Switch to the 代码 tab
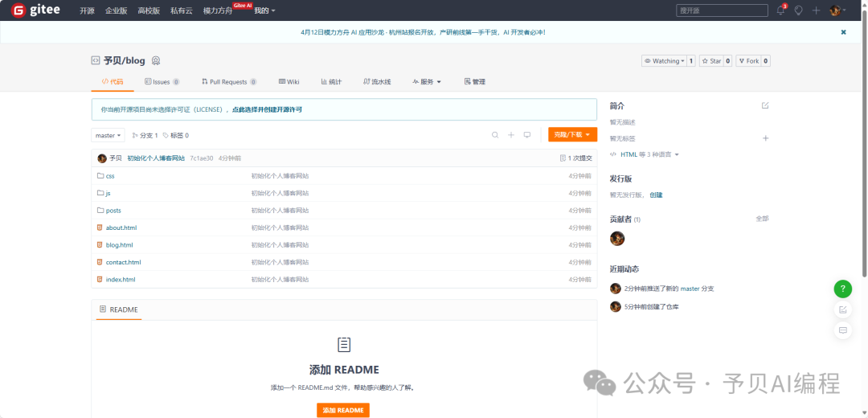 [113, 82]
